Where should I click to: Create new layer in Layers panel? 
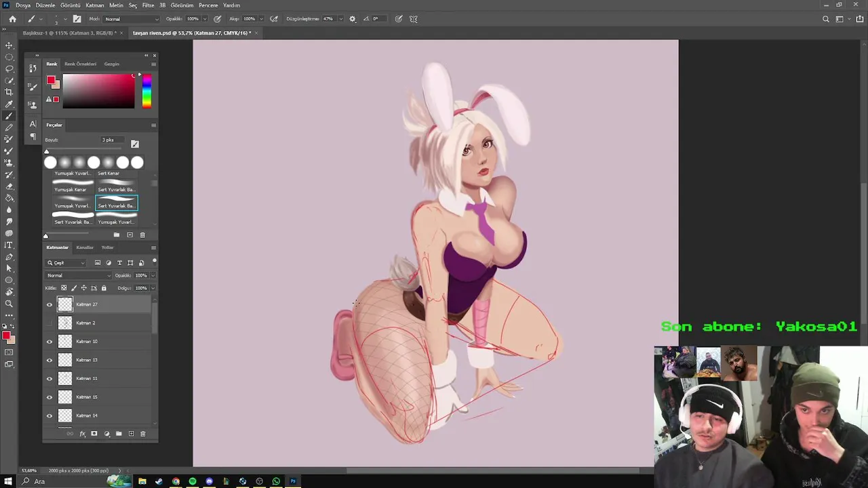click(x=131, y=434)
